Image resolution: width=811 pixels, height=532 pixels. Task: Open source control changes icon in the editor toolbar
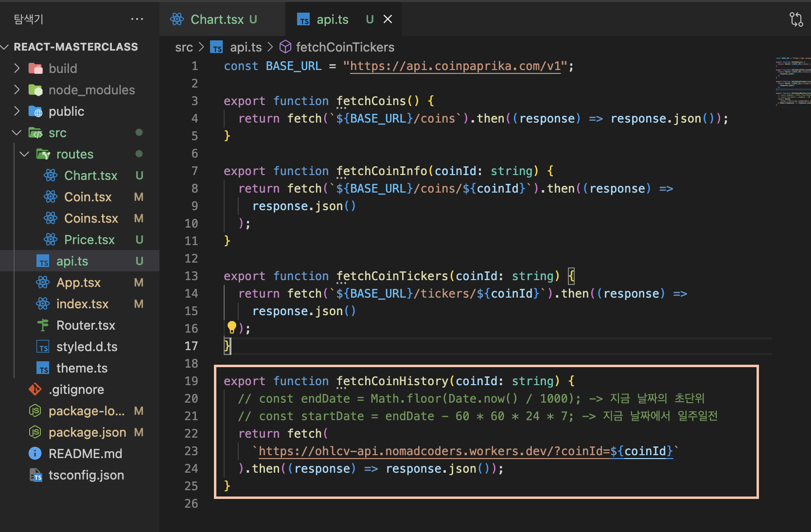pyautogui.click(x=796, y=19)
